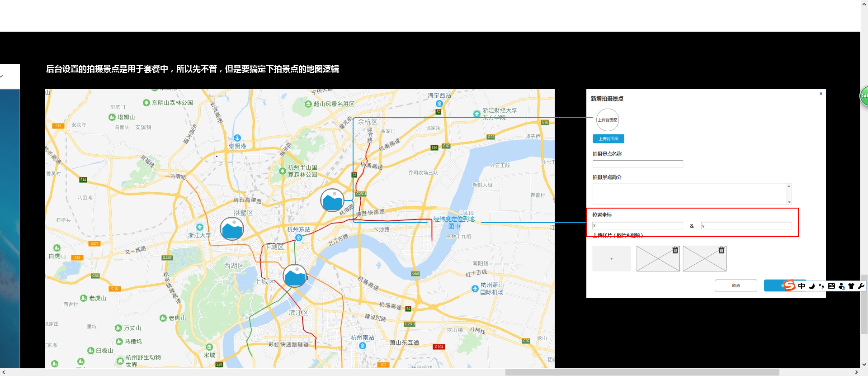The image size is (868, 376).
Task: Click the 取消 cancel button
Action: [736, 286]
